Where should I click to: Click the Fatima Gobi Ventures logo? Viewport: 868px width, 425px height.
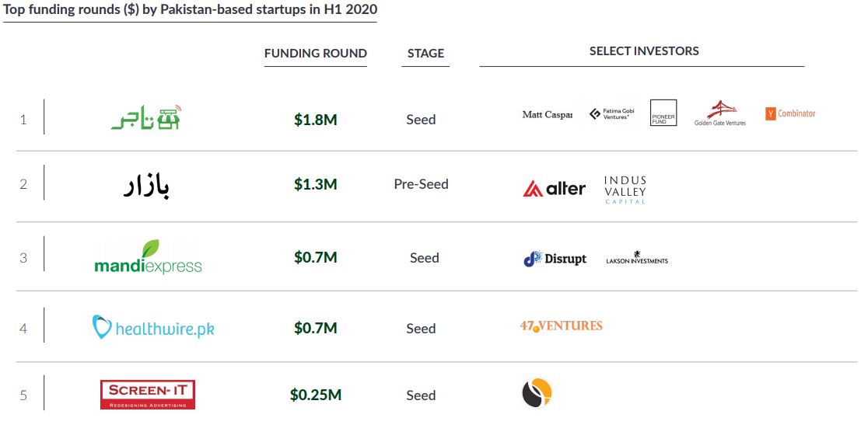[611, 114]
